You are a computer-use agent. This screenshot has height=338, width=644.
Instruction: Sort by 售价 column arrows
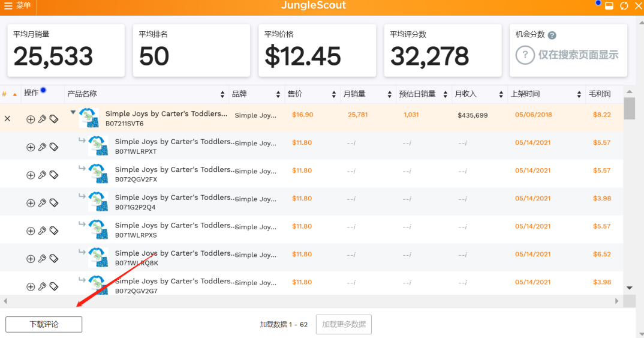pyautogui.click(x=333, y=95)
